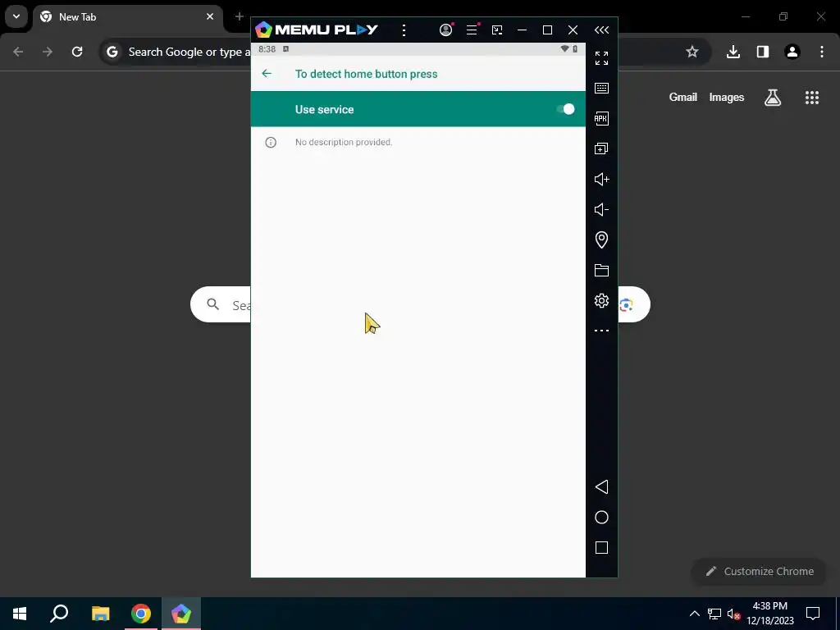
Task: Close the New Tab tab
Action: (x=210, y=16)
